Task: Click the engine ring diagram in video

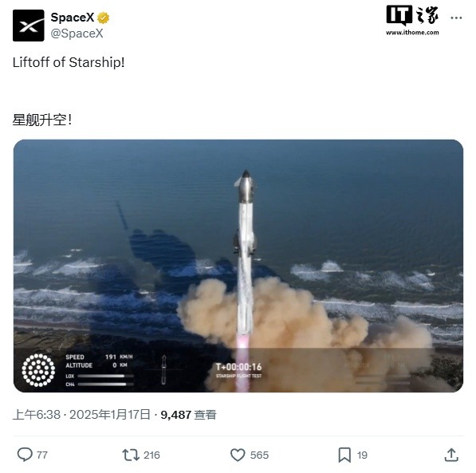Action: pyautogui.click(x=38, y=370)
